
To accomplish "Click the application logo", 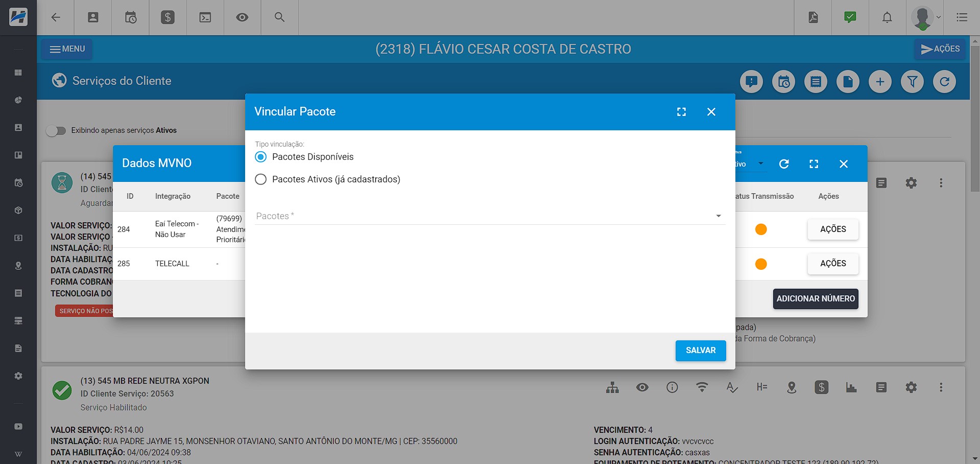I will coord(18,17).
